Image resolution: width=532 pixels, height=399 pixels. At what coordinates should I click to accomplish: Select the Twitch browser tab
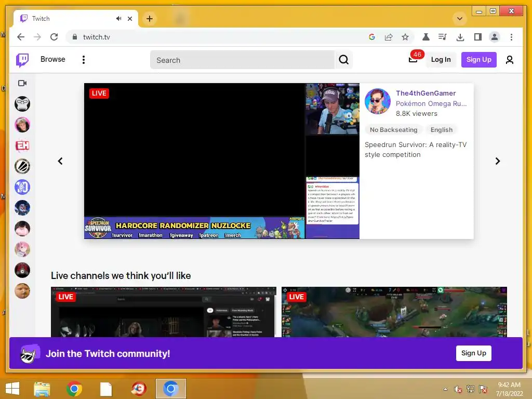(x=76, y=19)
